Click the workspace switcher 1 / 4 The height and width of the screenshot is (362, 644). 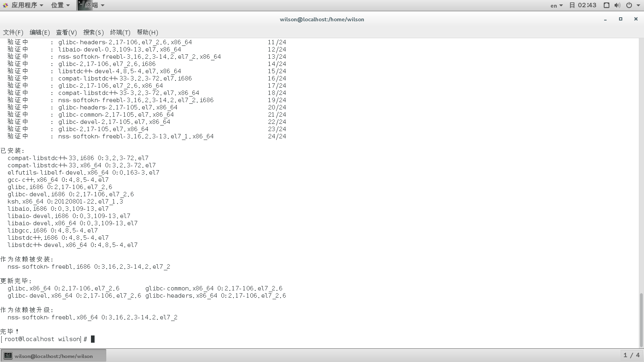coord(632,355)
